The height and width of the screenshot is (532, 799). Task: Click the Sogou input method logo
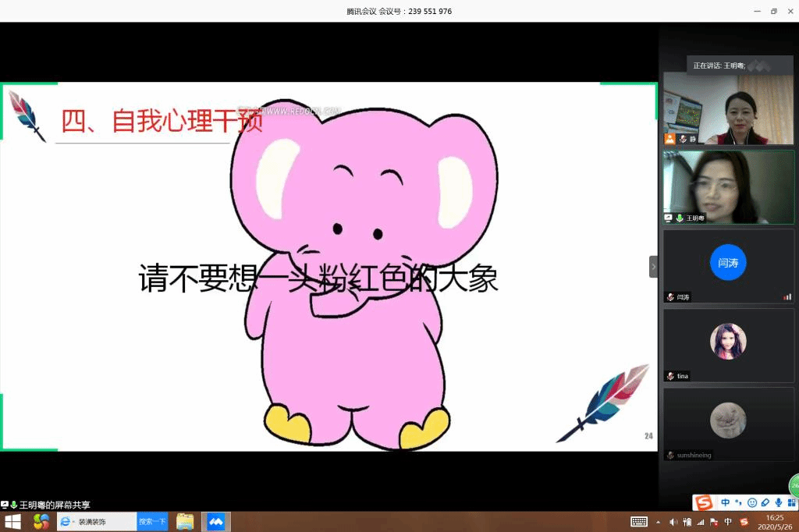(x=704, y=502)
